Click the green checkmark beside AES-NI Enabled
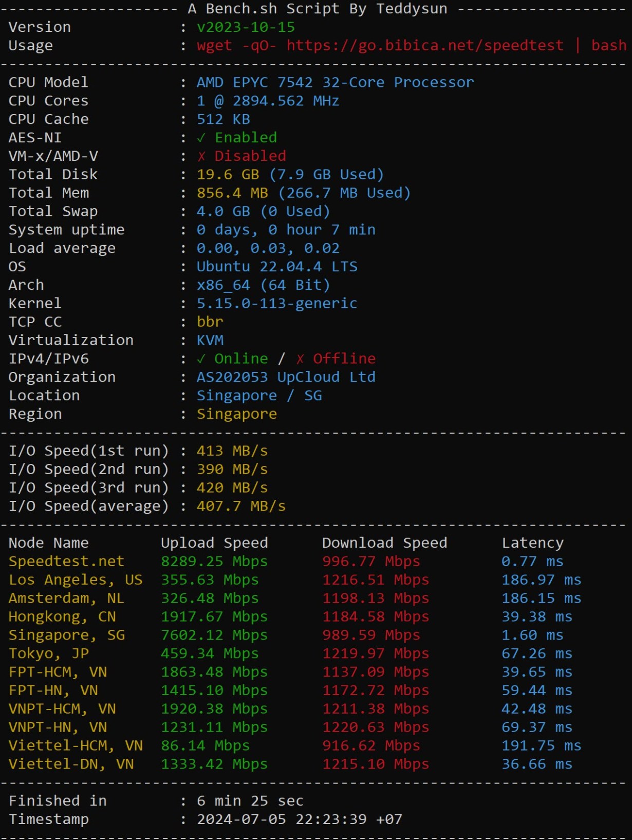The image size is (632, 840). click(x=201, y=138)
